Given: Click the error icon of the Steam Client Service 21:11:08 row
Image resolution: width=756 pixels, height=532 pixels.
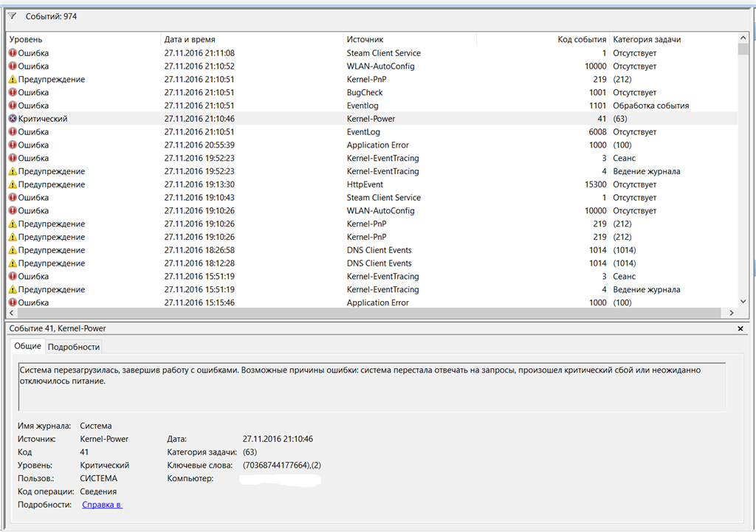Looking at the screenshot, I should (13, 53).
